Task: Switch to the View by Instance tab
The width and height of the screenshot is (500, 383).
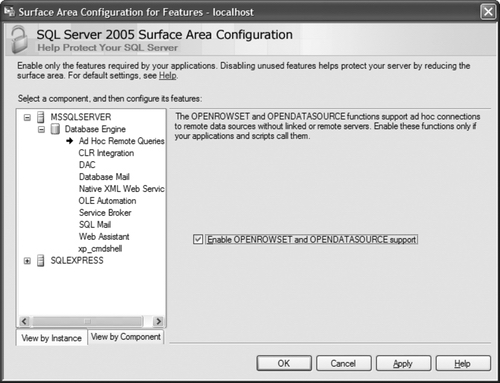Action: click(52, 338)
